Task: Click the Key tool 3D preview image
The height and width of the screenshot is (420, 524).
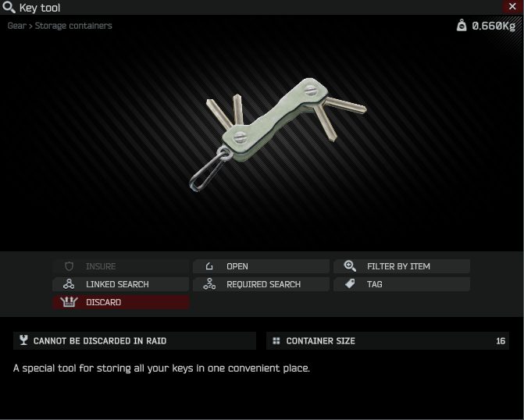Action: (278, 134)
